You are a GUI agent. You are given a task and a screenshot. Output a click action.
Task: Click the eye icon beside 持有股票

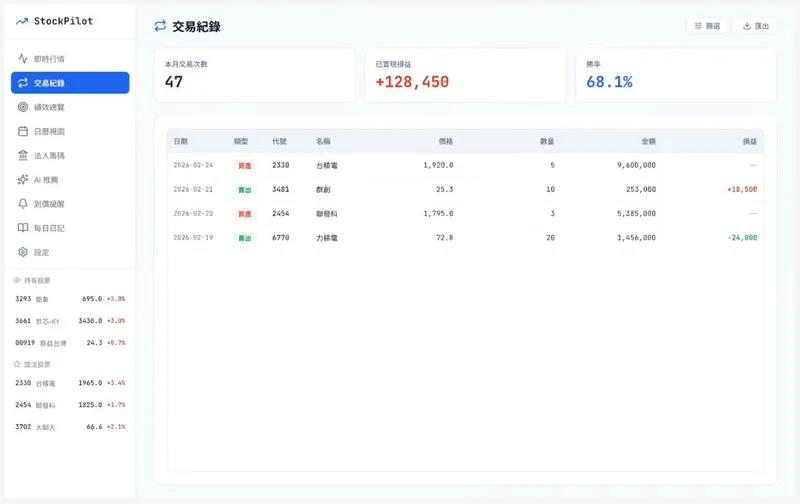tap(17, 280)
